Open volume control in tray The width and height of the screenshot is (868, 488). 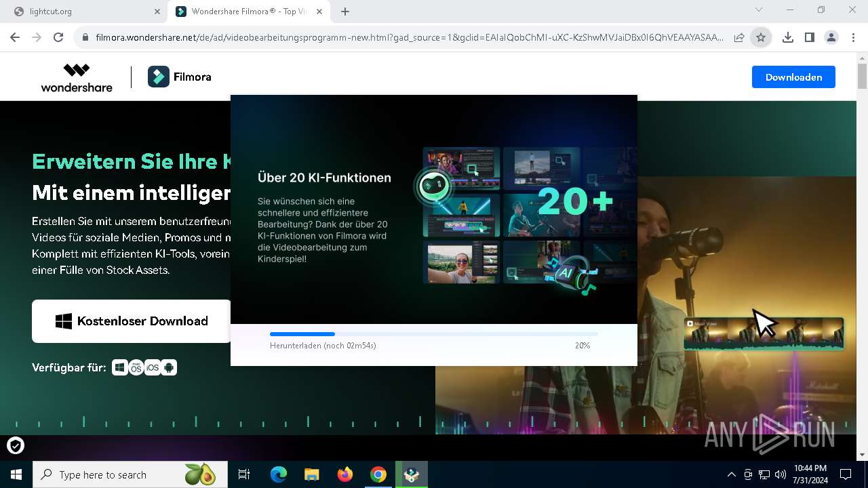point(781,474)
